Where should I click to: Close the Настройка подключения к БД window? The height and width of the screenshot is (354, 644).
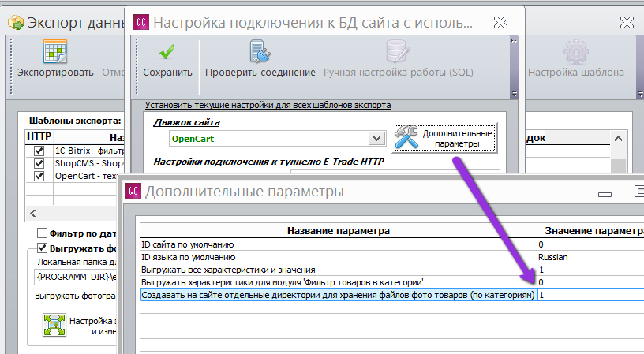click(x=500, y=22)
